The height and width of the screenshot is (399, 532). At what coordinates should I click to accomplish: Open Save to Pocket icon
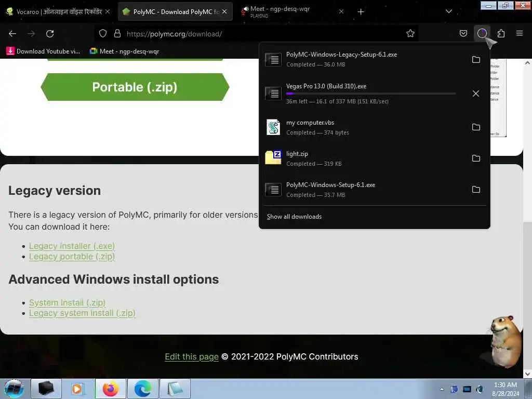point(463,33)
